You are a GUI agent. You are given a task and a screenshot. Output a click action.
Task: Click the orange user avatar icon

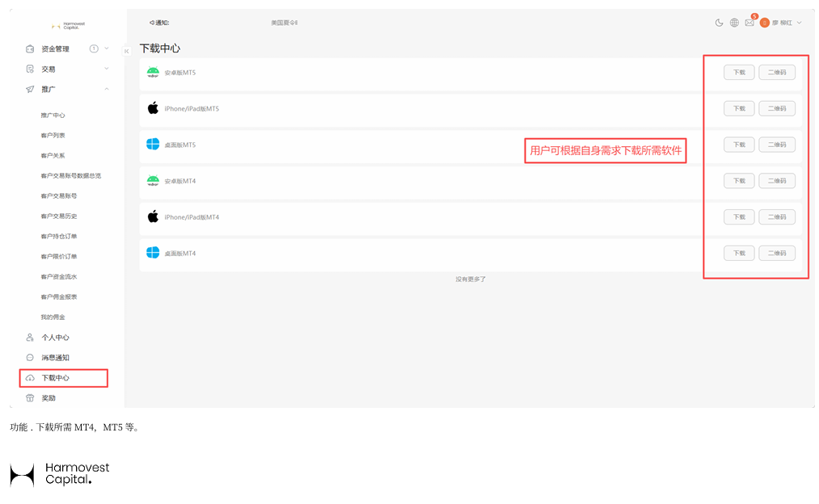(x=764, y=23)
